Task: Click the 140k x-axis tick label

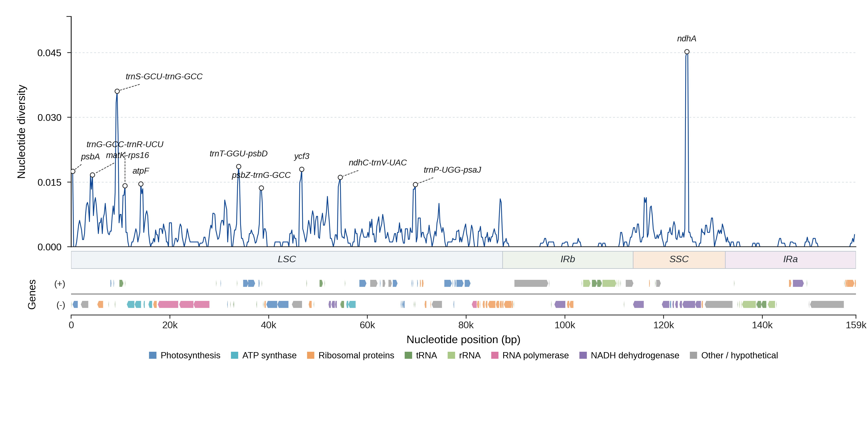Action: pyautogui.click(x=762, y=325)
